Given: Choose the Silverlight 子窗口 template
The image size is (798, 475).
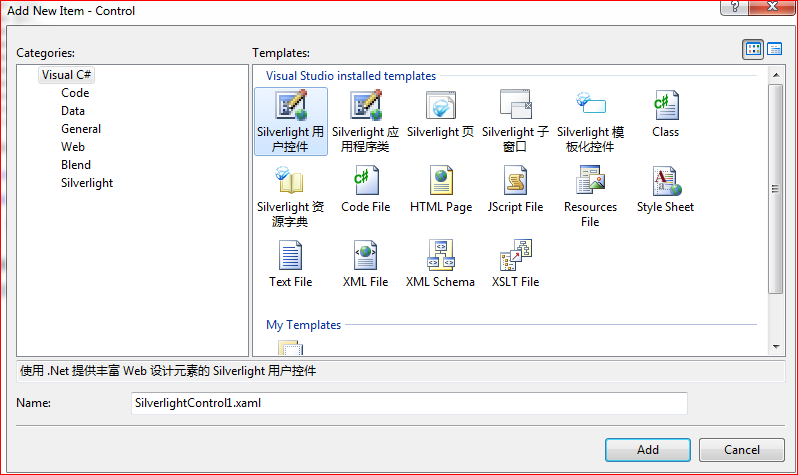Looking at the screenshot, I should [x=515, y=121].
